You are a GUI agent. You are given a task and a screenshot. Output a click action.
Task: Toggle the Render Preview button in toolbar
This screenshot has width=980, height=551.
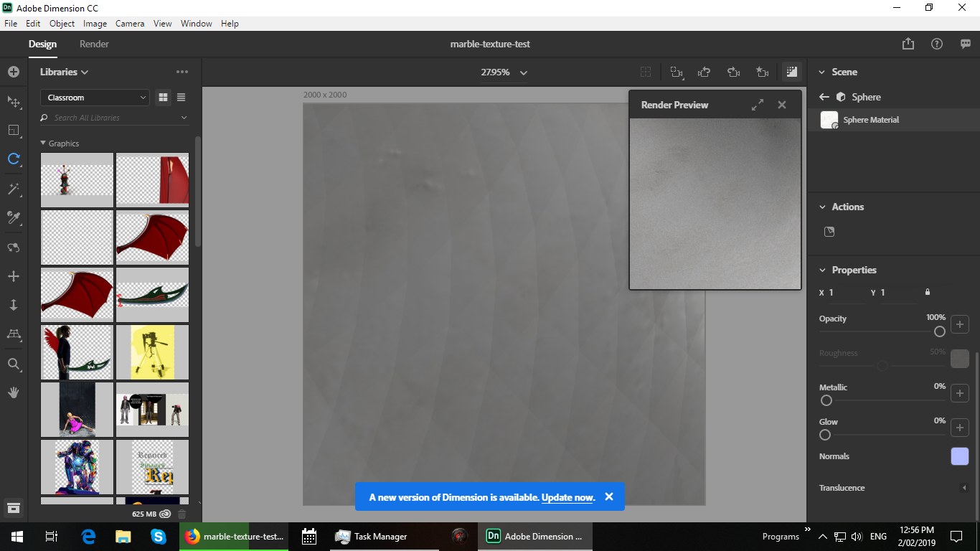tap(792, 72)
